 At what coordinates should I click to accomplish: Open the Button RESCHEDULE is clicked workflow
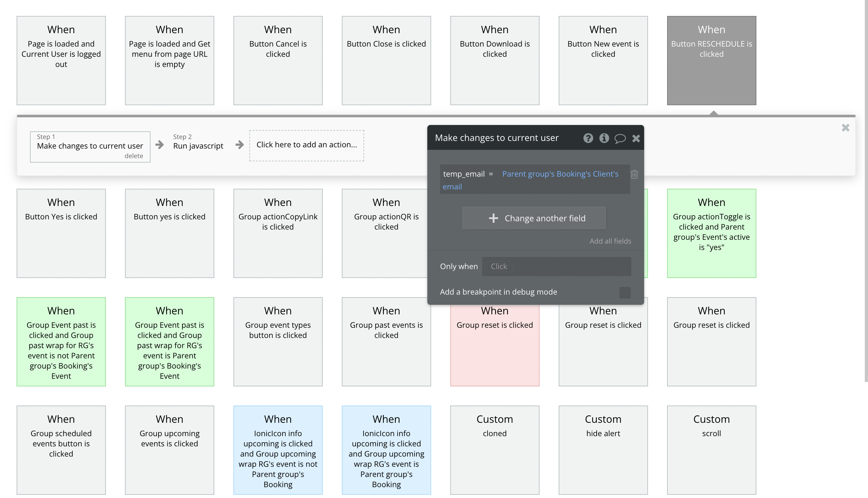[x=711, y=61]
